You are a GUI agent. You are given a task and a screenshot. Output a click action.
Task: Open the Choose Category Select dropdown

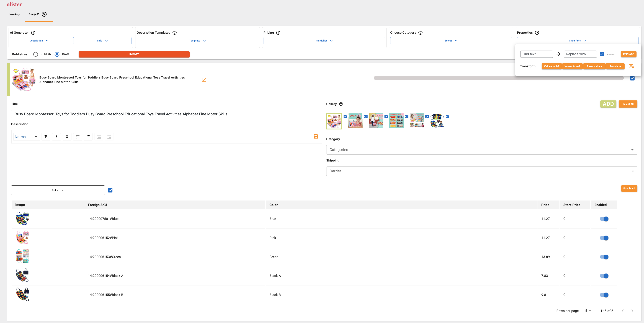451,41
